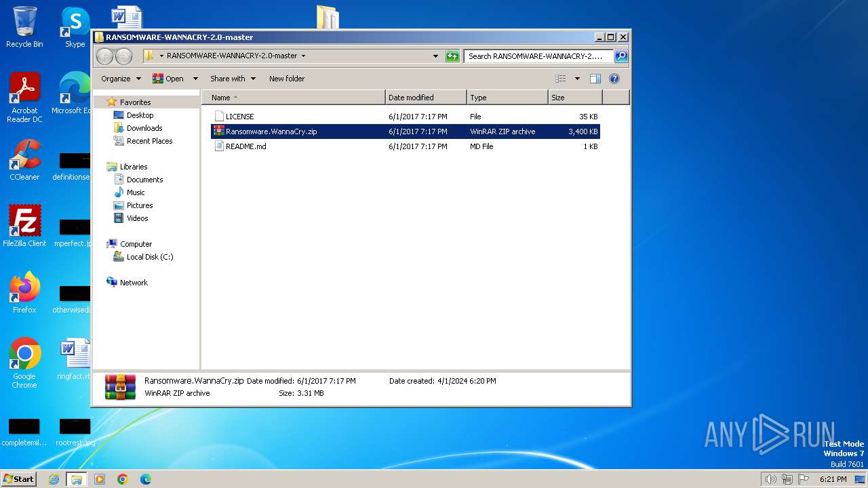Click the taskbar clock showing 6:21 PM
Viewport: 868px width, 488px height.
point(833,479)
